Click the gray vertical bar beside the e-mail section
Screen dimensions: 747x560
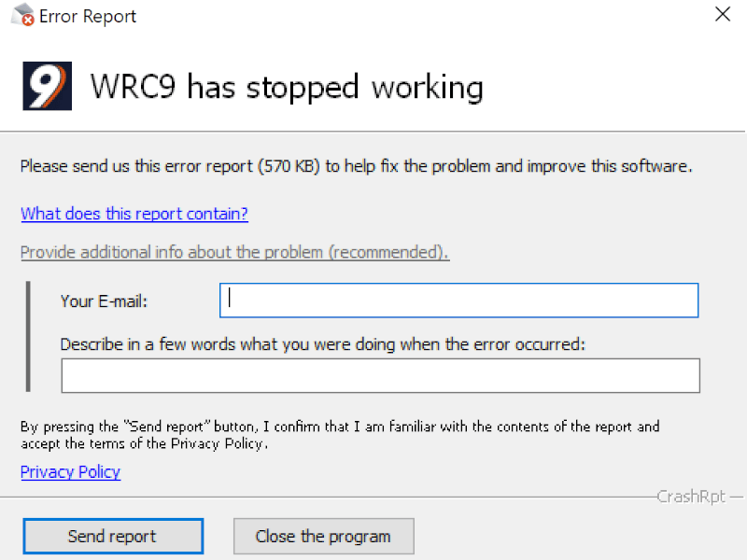tap(29, 335)
